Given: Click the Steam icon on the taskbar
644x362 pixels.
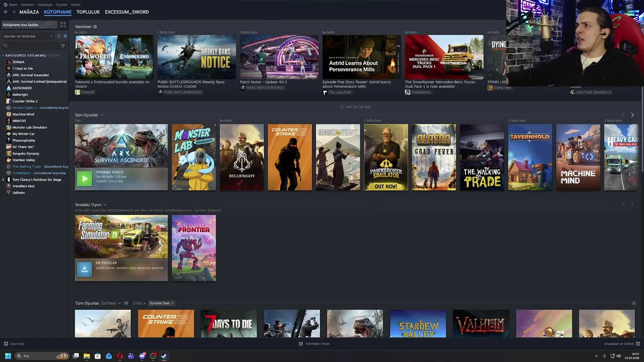Looking at the screenshot, I should (164, 356).
